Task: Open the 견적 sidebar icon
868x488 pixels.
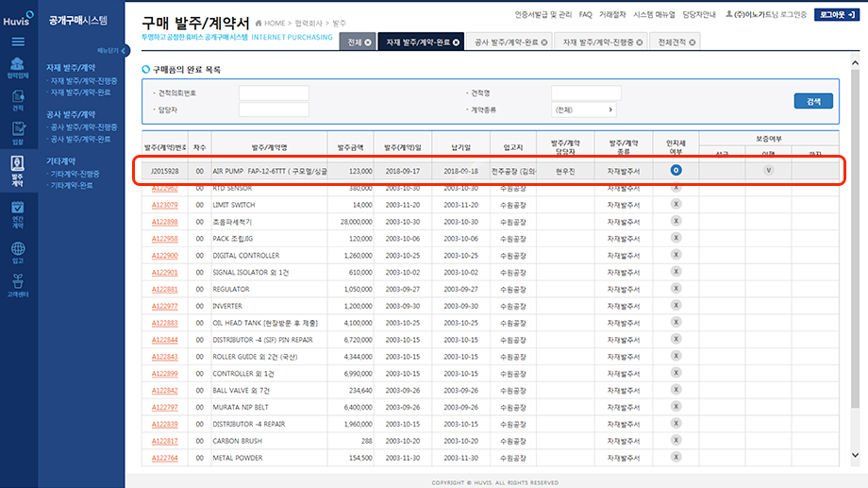Action: pos(18,100)
